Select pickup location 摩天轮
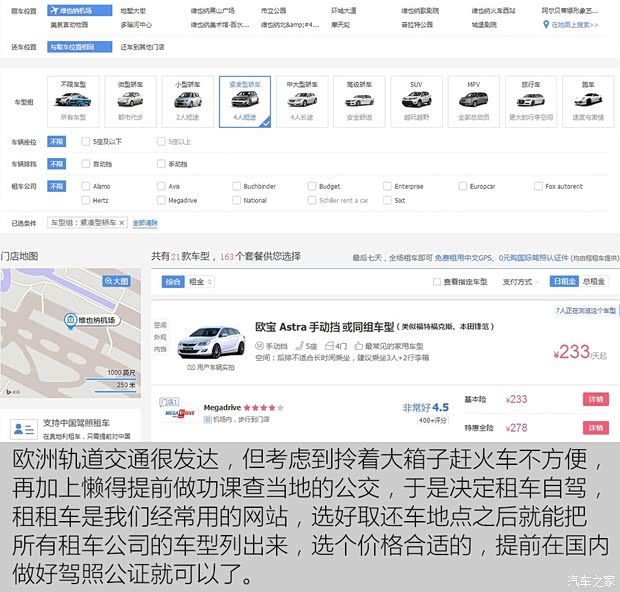Viewport: 620px width, 592px height. [x=340, y=25]
